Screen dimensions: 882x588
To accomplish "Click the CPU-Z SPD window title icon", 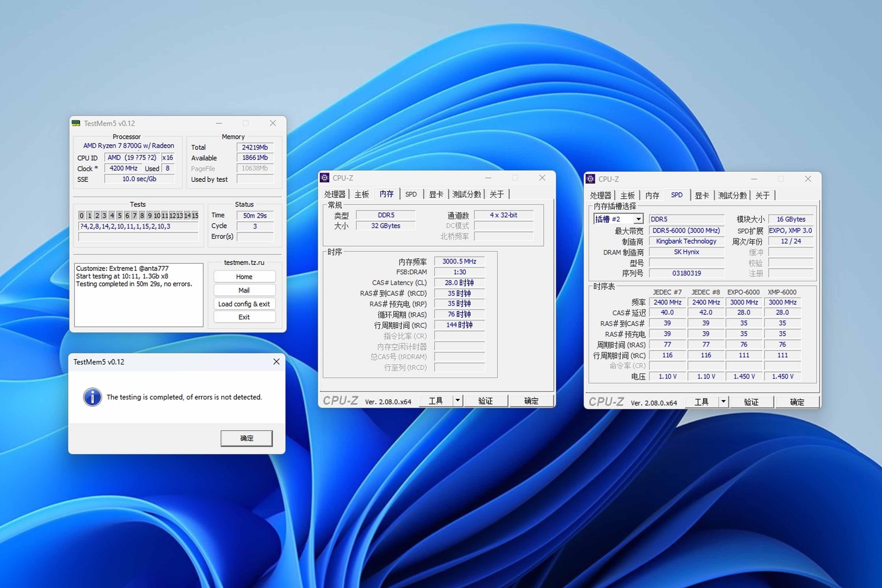I will click(x=590, y=179).
